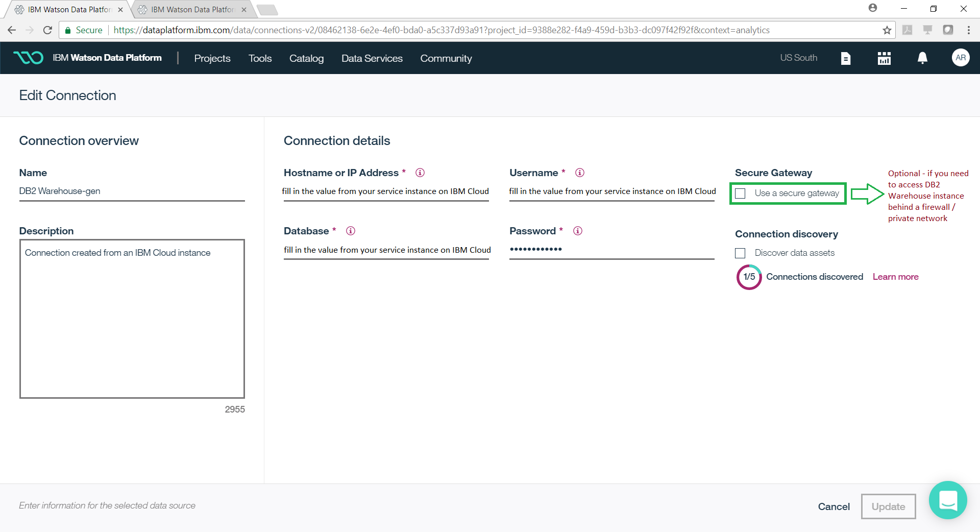Close the second IBM Watson Data Platform tab

tap(244, 10)
